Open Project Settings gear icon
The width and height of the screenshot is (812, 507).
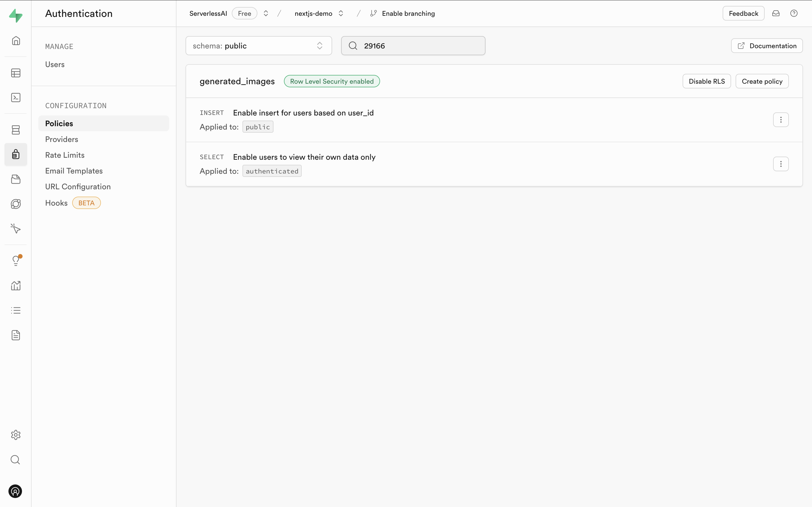pos(16,435)
